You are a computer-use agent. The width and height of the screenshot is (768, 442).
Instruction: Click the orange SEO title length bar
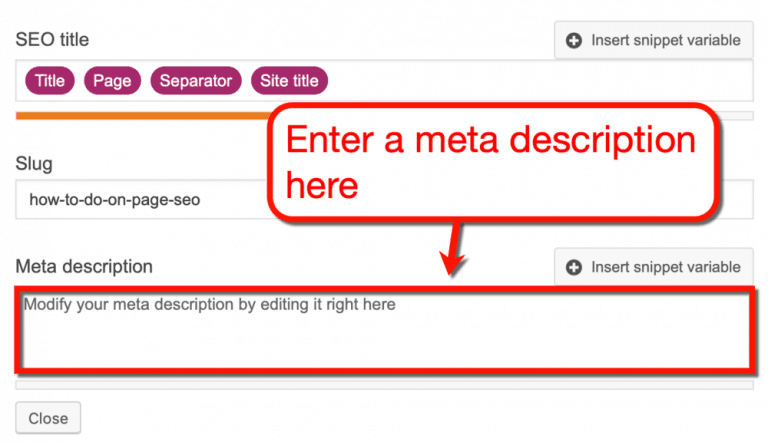click(140, 116)
